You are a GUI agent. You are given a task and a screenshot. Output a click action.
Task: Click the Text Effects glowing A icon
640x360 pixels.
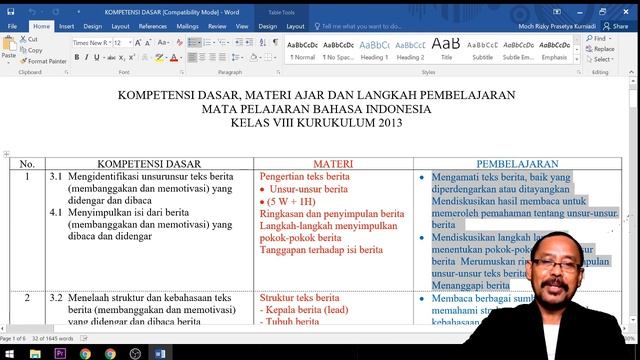coord(145,58)
